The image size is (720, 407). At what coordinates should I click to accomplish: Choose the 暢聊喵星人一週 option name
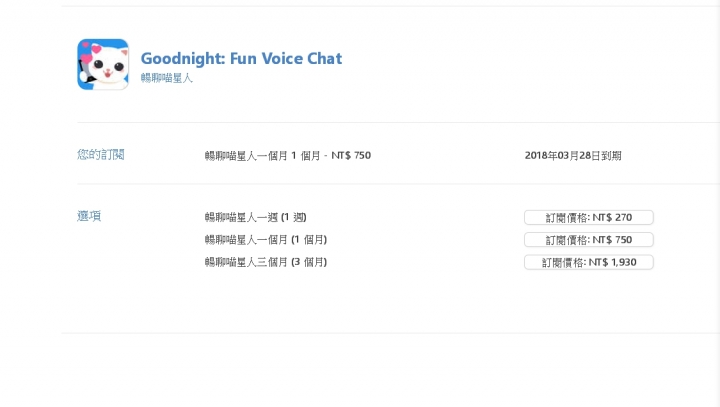pos(241,217)
